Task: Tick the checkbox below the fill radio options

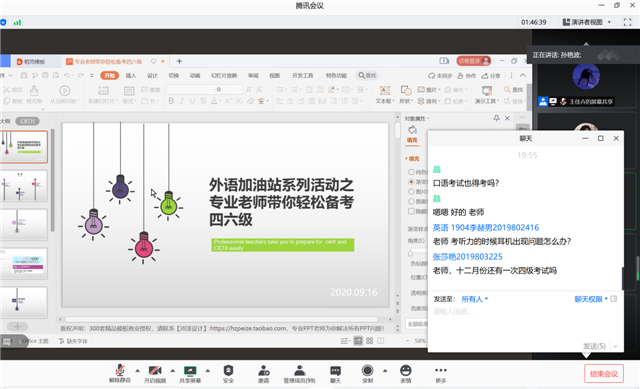Action: point(411,211)
